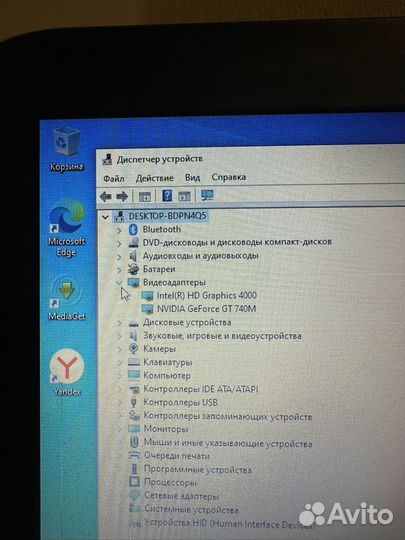Viewport: 405px width, 540px height.
Task: Select the Системные устройства category
Action: click(191, 509)
